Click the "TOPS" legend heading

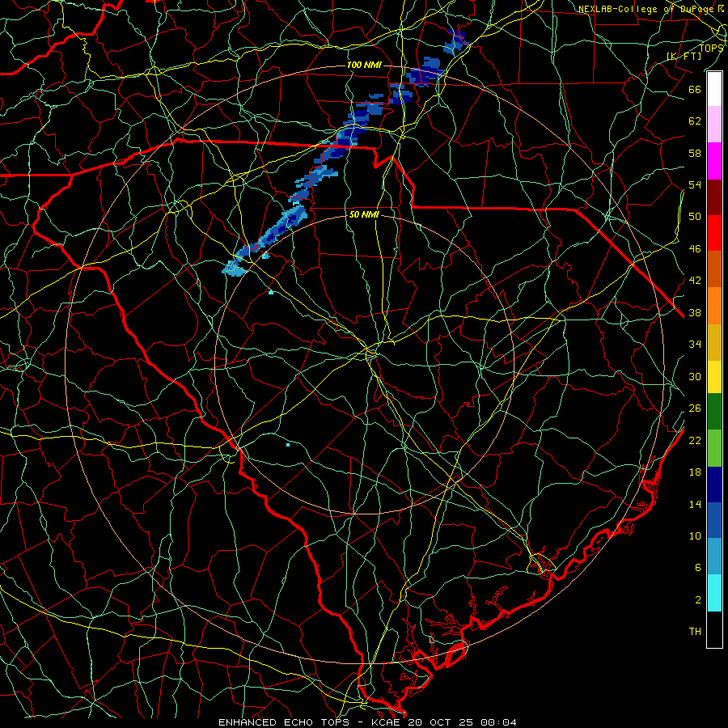coord(711,48)
